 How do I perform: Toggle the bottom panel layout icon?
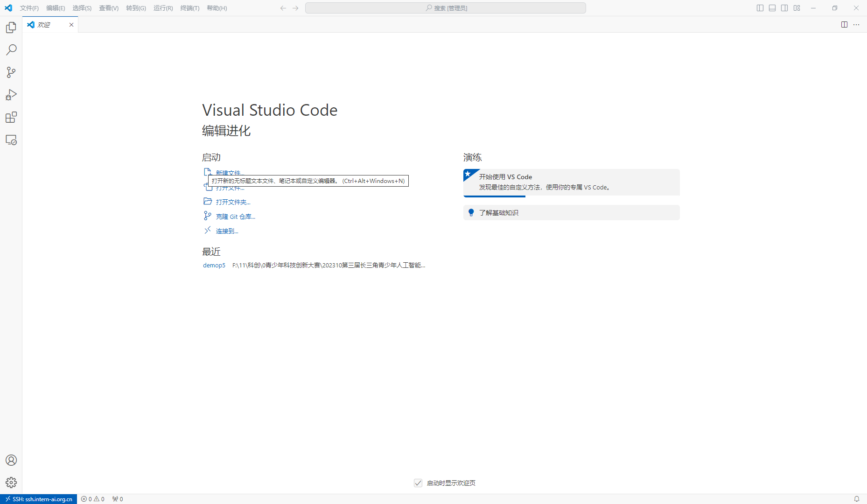pyautogui.click(x=772, y=8)
